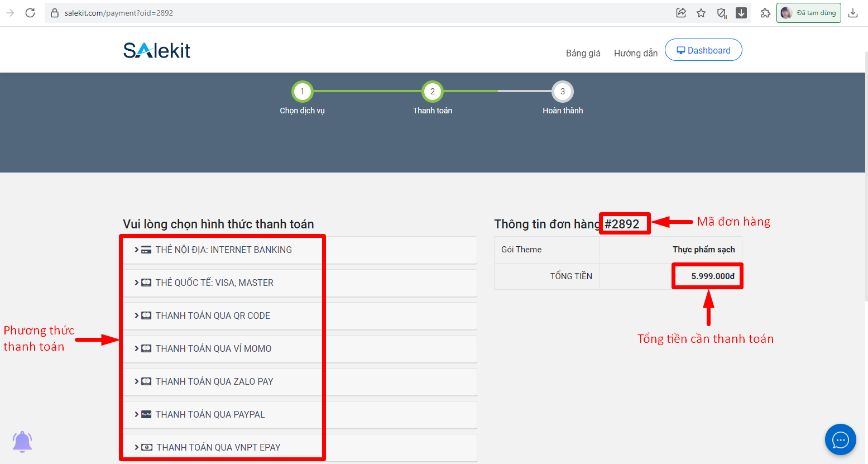Click the icon beside VÍ MOMO
The width and height of the screenshot is (868, 464).
coord(146,348)
